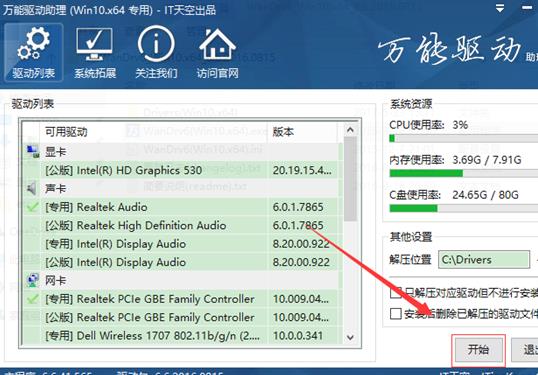Click 网卡 category row label
538x375 pixels.
[x=55, y=280]
